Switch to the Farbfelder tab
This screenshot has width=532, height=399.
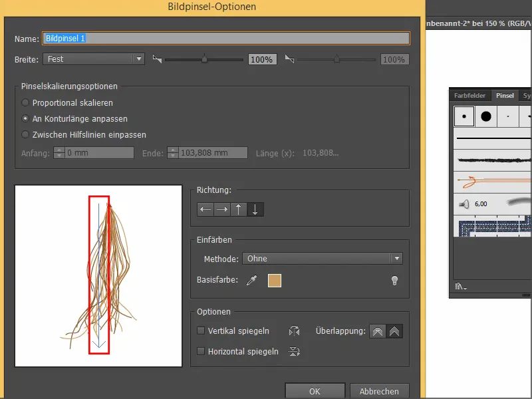pos(469,95)
